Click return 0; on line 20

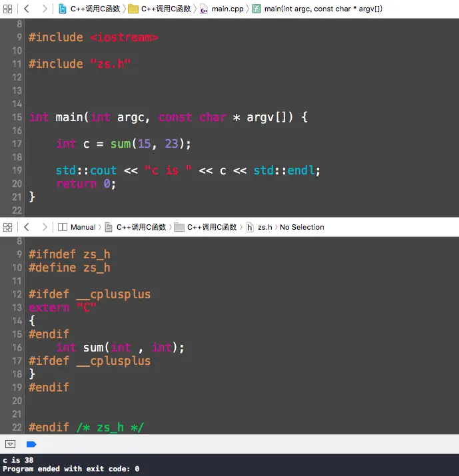(86, 184)
